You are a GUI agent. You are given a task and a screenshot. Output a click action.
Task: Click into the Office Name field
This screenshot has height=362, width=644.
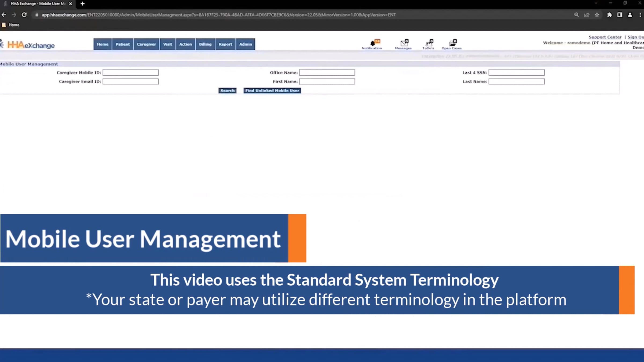click(x=327, y=72)
